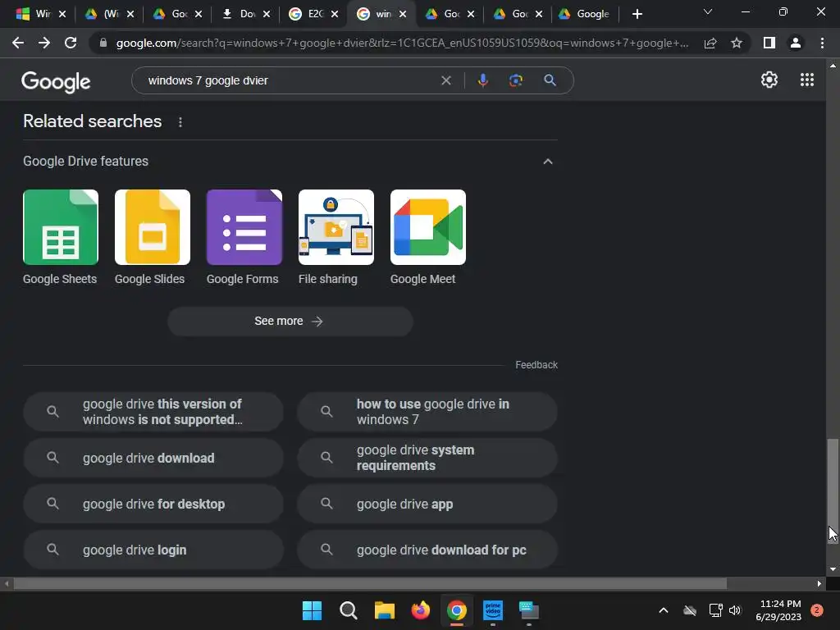840x630 pixels.
Task: Search 'google drive system requirements'
Action: tap(427, 458)
